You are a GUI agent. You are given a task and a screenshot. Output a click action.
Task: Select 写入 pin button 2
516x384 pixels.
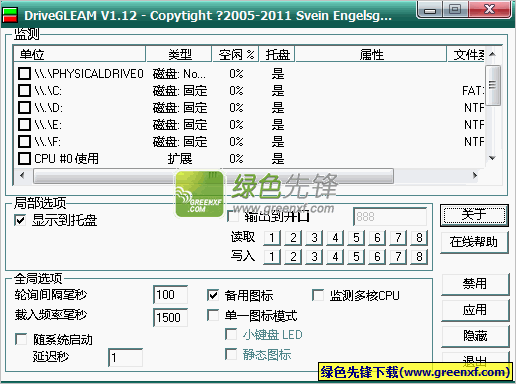point(293,257)
